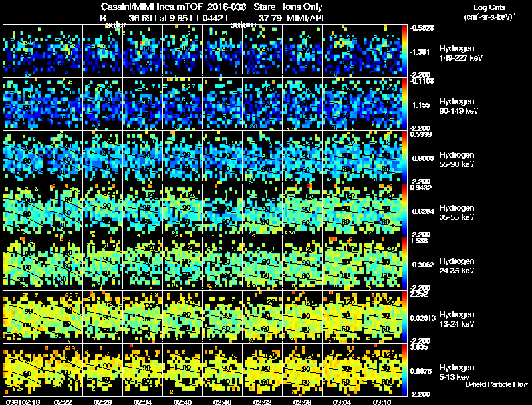Click the Hydrogen 13-24 keV color bar
The image size is (532, 405).
tap(404, 317)
